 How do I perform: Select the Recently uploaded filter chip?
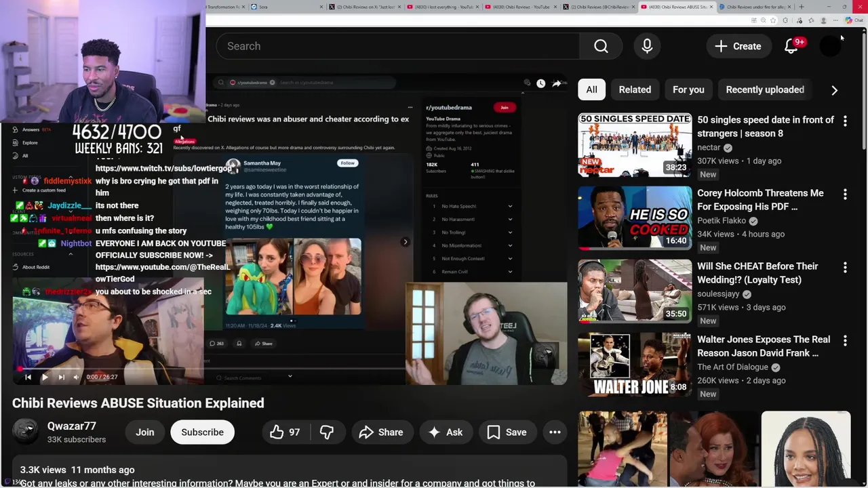pos(765,89)
